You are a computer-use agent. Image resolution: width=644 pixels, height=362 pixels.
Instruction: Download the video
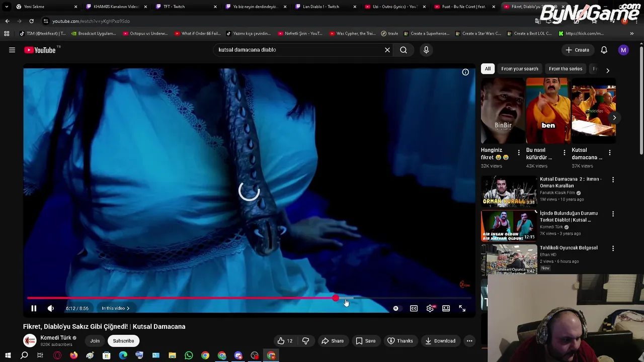coord(440,341)
